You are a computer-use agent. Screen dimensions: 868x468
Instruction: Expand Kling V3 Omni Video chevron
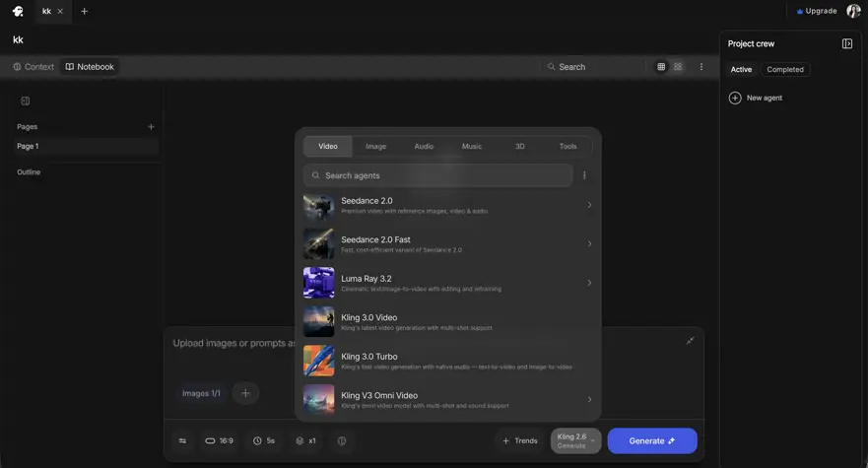tap(589, 399)
